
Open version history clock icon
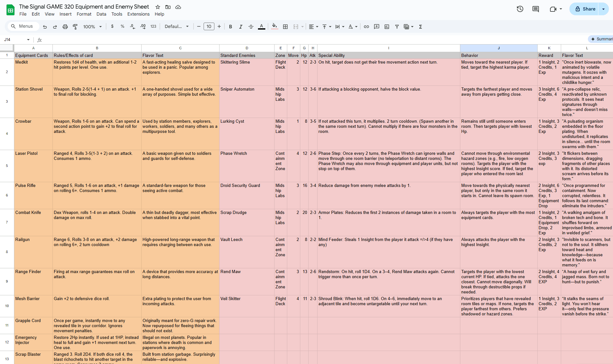click(x=520, y=9)
